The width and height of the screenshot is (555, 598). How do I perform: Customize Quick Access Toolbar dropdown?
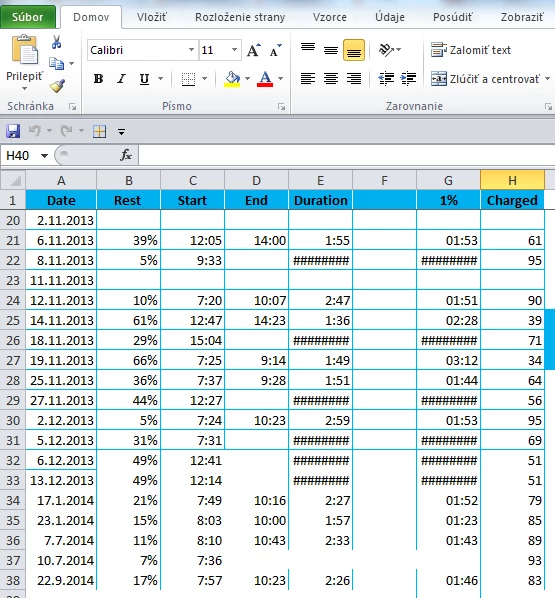(121, 132)
